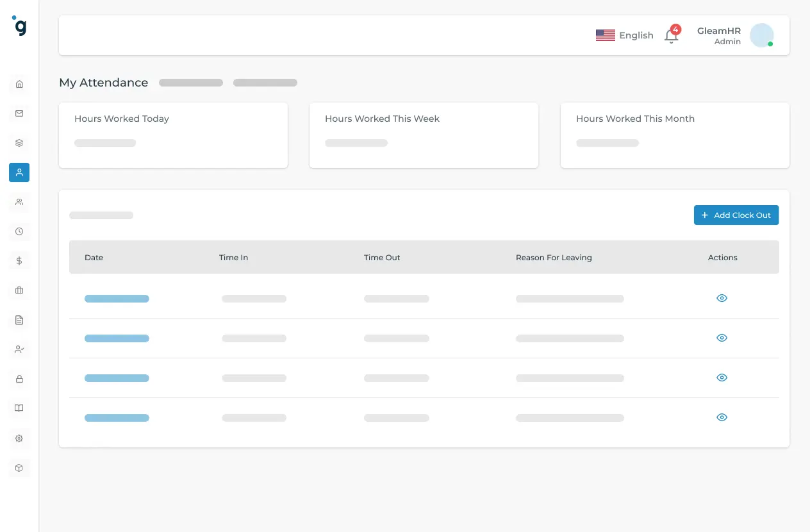810x532 pixels.
Task: Click the Add Clock Out button
Action: [736, 215]
